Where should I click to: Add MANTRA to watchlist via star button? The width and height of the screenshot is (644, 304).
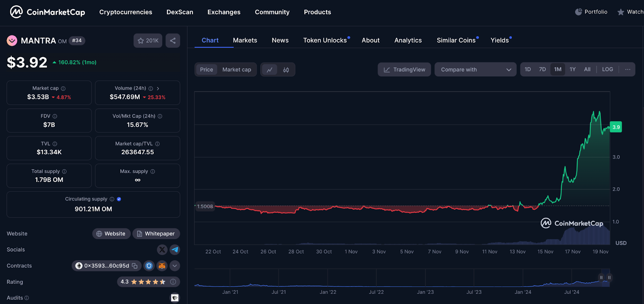(148, 41)
